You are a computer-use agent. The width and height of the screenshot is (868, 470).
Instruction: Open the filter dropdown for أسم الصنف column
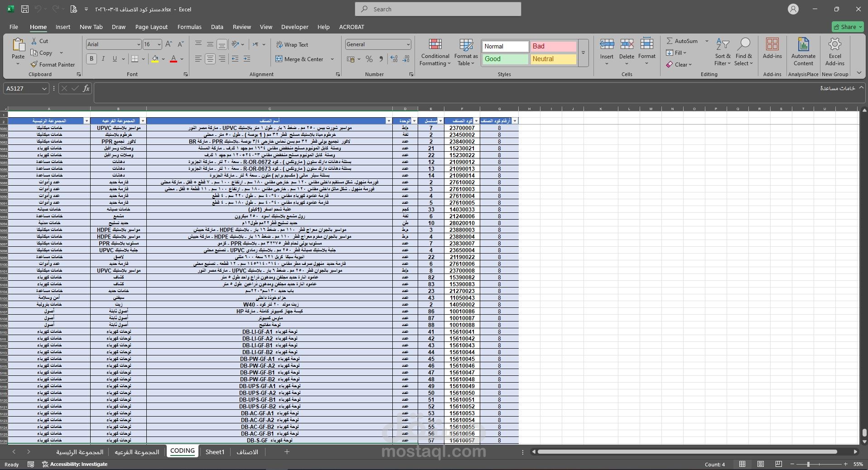(x=389, y=121)
